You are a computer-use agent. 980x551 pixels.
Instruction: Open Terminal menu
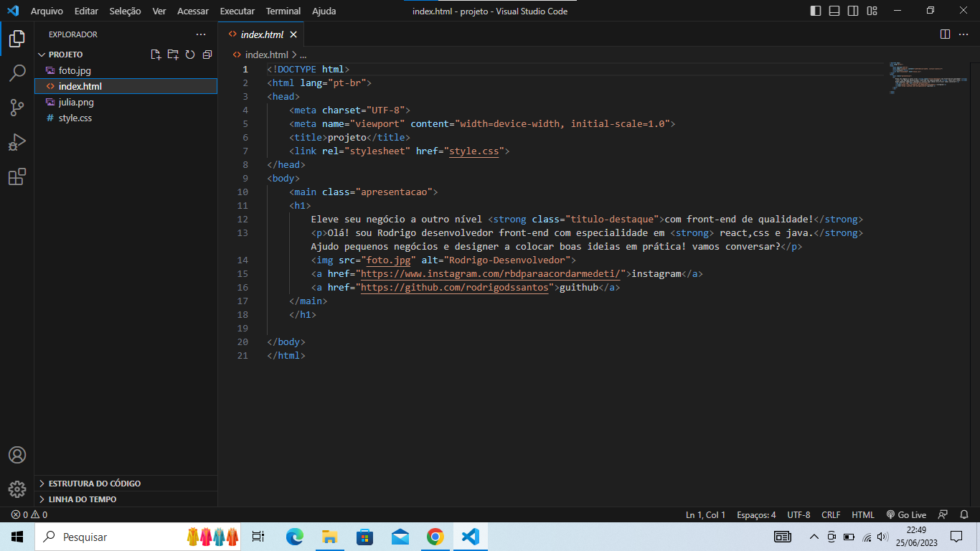tap(283, 11)
